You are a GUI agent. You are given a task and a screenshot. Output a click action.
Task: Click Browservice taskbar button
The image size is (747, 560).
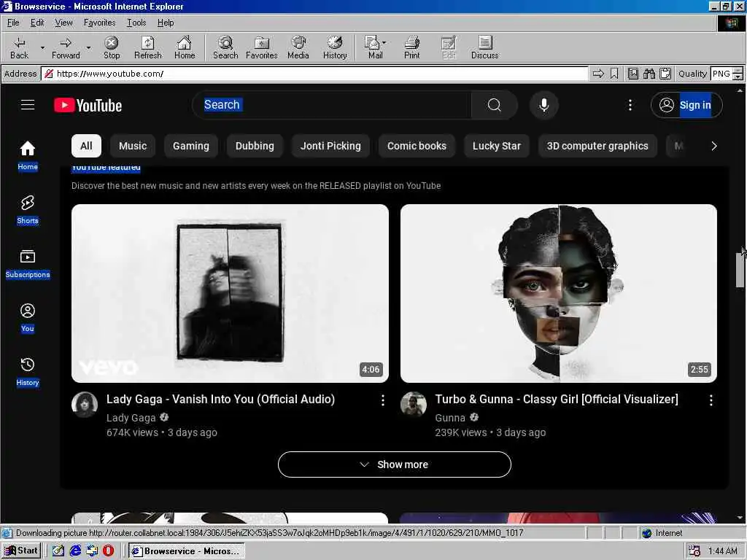pyautogui.click(x=187, y=551)
